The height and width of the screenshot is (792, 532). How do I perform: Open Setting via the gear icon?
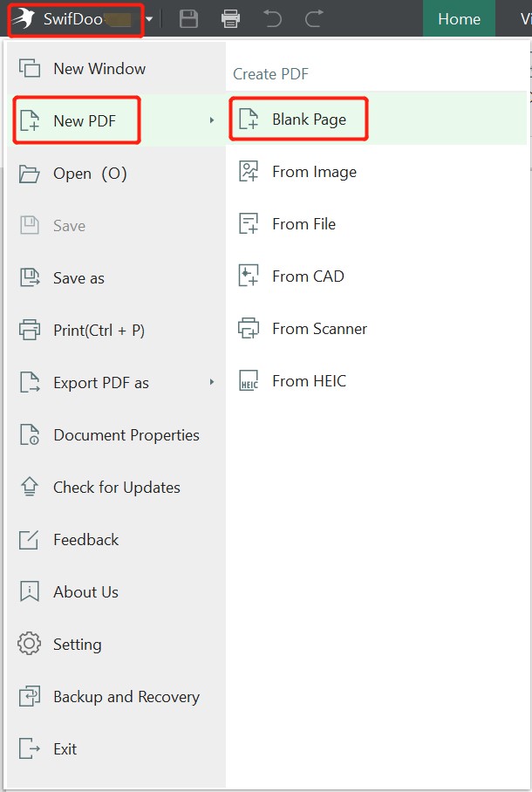[78, 644]
